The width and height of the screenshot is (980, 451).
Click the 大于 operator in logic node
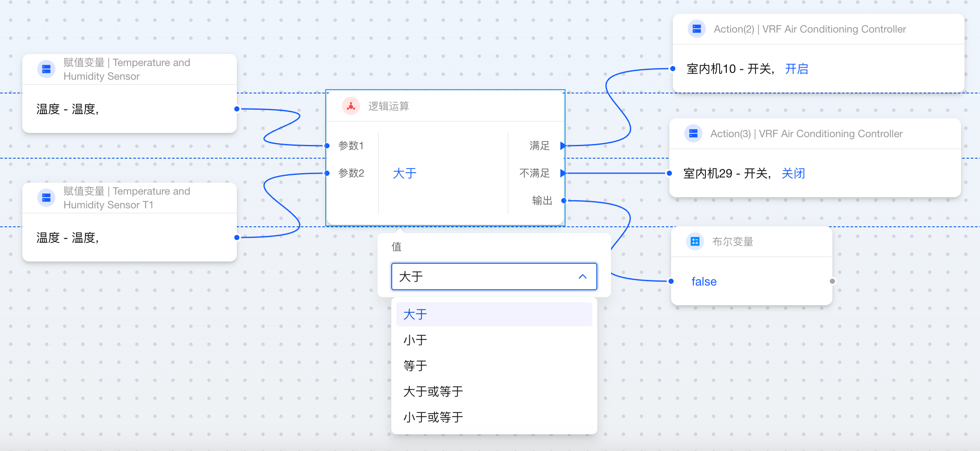coord(405,173)
